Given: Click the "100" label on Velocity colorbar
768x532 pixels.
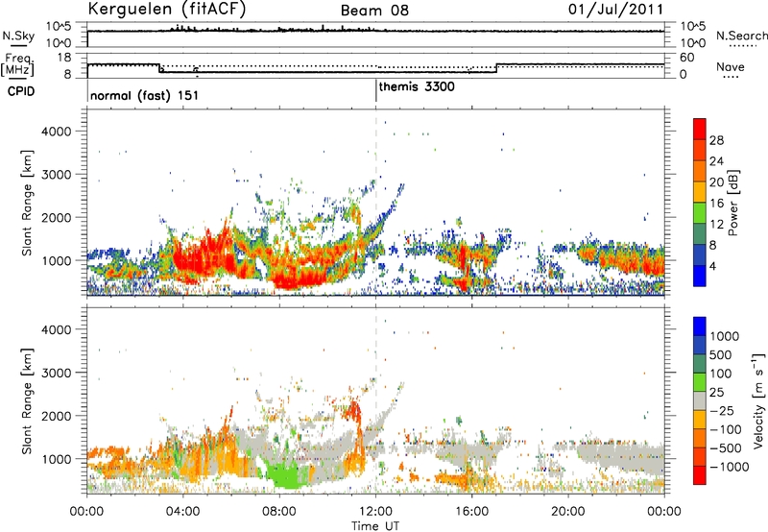Looking at the screenshot, I should [722, 374].
